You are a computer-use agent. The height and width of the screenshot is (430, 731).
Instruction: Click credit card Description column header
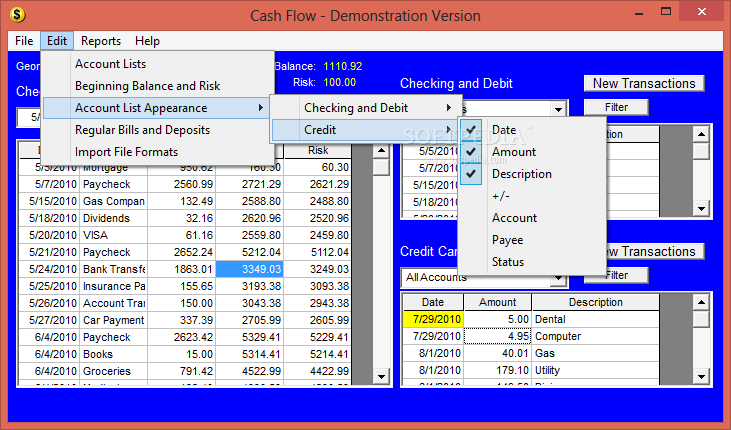pyautogui.click(x=595, y=302)
